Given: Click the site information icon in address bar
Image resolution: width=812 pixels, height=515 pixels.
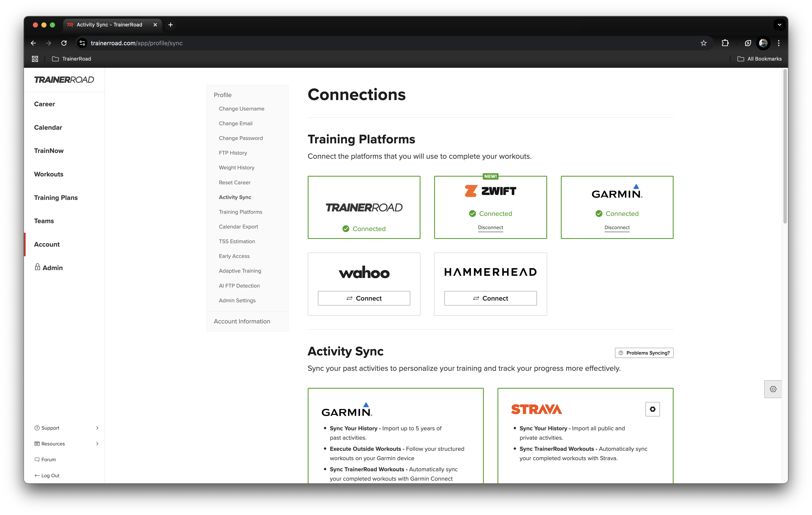Looking at the screenshot, I should (82, 43).
